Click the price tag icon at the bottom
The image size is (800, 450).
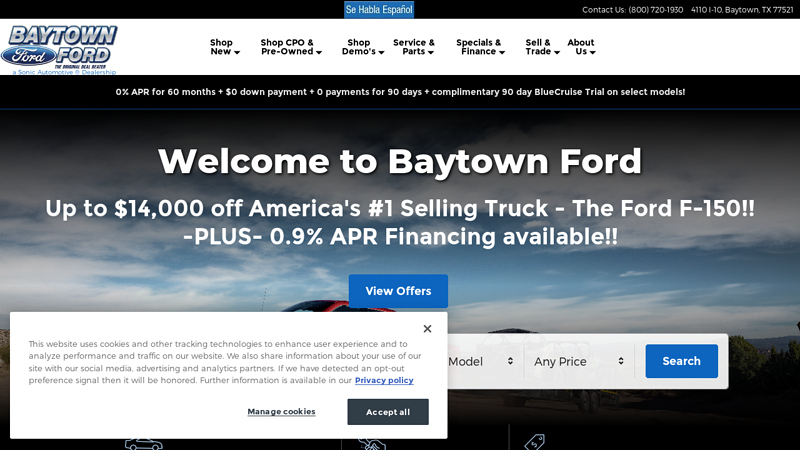click(534, 442)
